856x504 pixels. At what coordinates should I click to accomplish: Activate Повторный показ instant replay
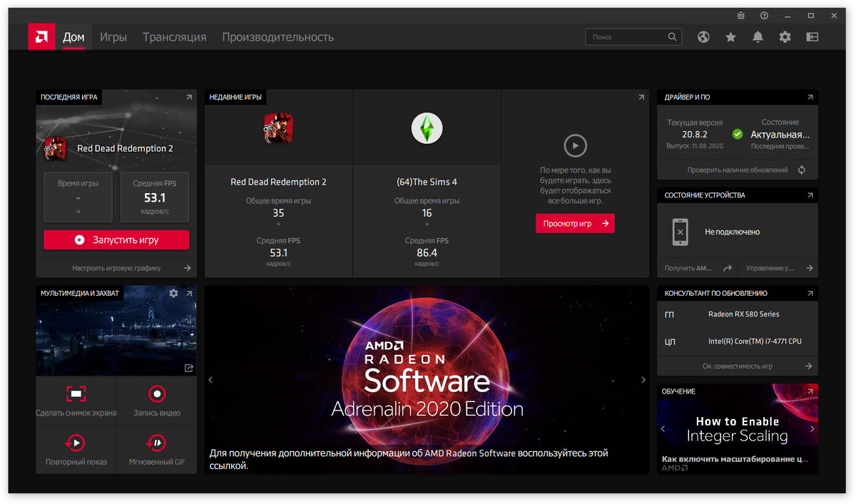coord(76,450)
